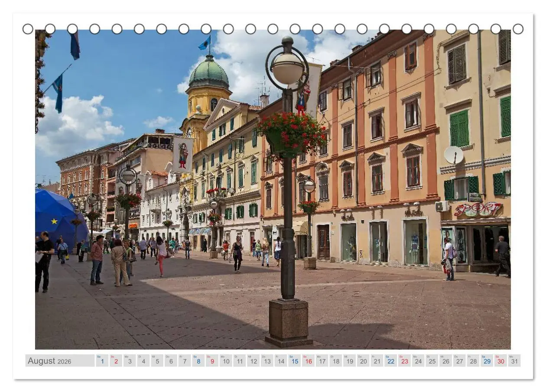
Task: Pick day 4 in the calendar strip
Action: click(x=143, y=360)
